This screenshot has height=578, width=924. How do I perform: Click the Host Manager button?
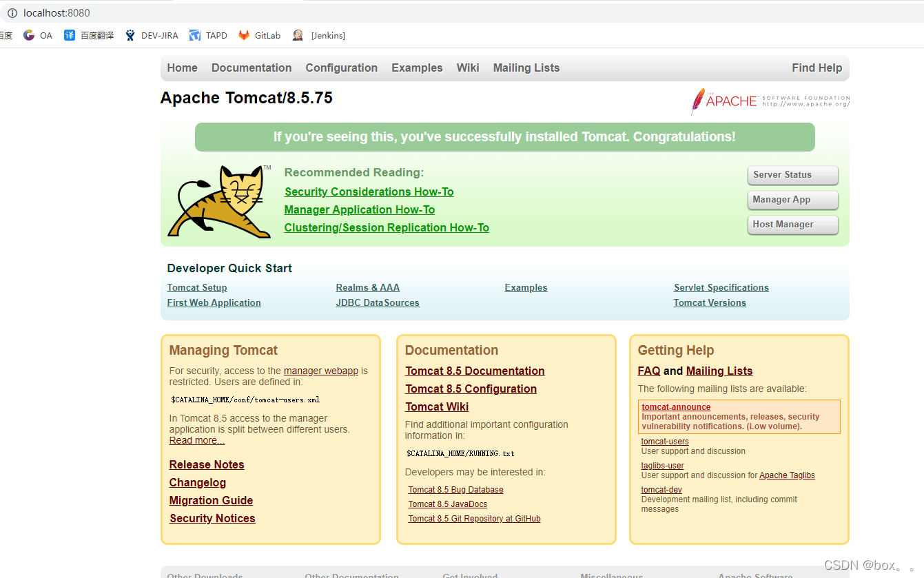coord(793,225)
